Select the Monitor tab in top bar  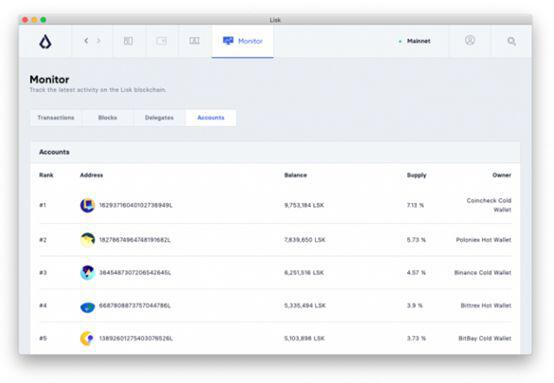[x=243, y=41]
